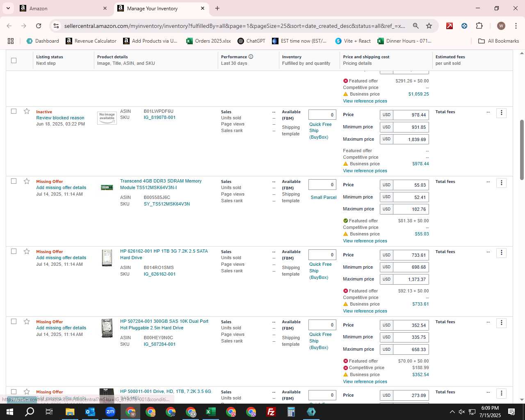Check the HP 626162-001 listing checkbox
The width and height of the screenshot is (525, 420).
click(x=14, y=251)
